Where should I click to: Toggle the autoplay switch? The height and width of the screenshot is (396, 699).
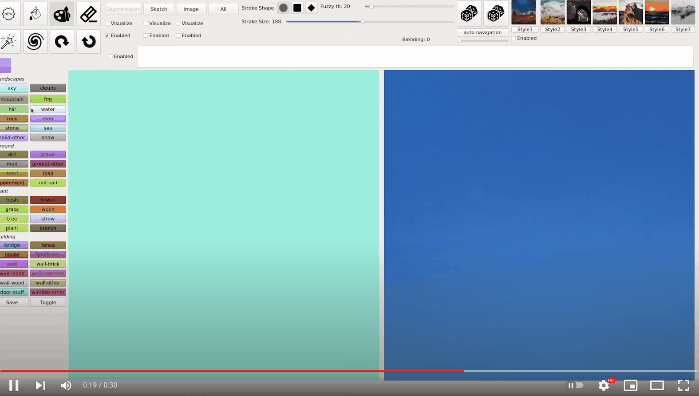(x=575, y=385)
